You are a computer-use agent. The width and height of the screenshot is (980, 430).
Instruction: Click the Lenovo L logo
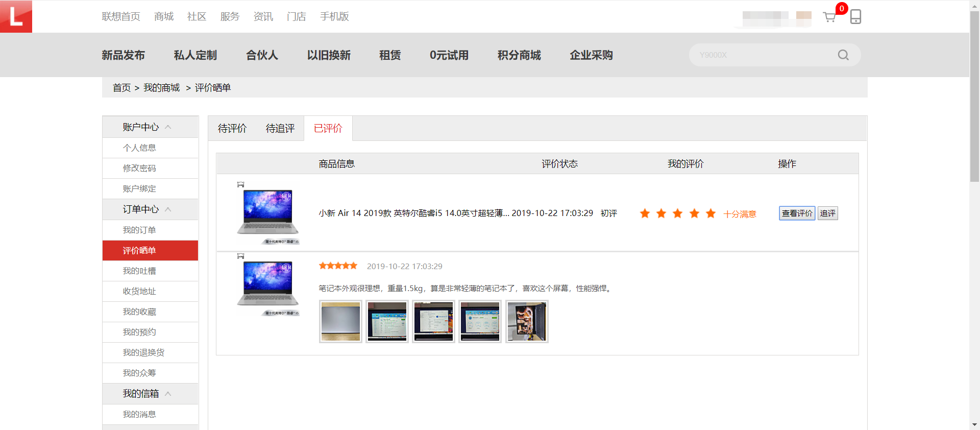coord(16,16)
